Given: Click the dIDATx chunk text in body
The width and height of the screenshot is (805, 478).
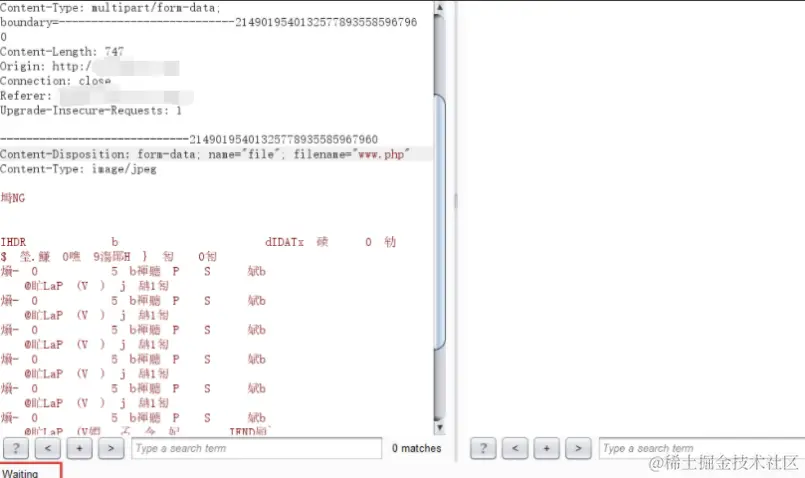Looking at the screenshot, I should click(284, 242).
